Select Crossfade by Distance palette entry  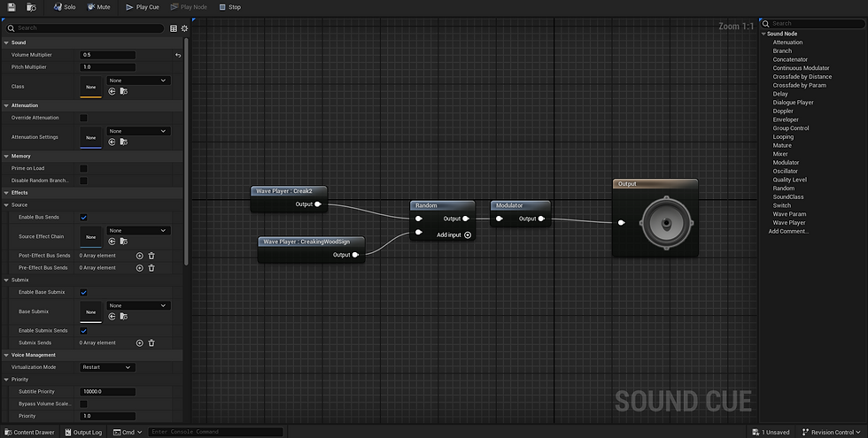tap(802, 77)
